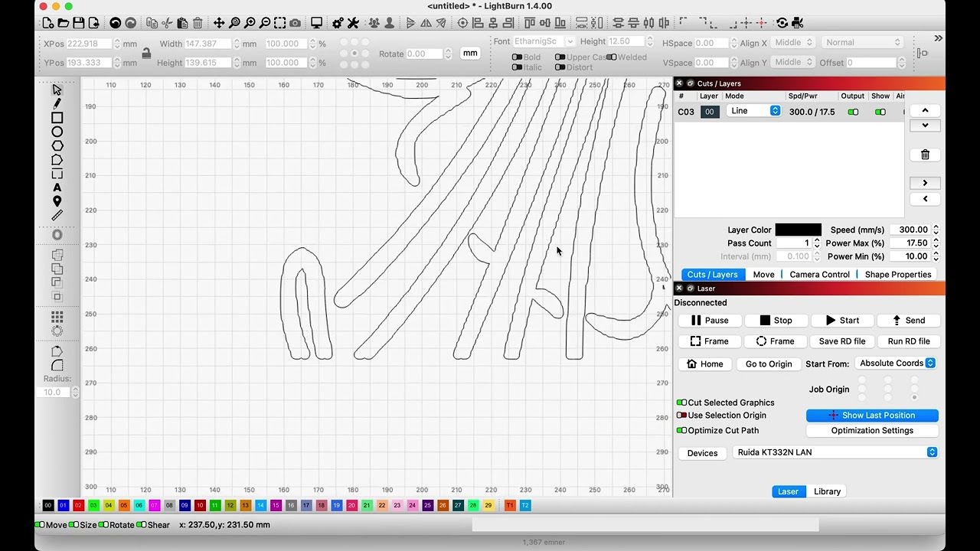Image resolution: width=980 pixels, height=551 pixels.
Task: Switch to the Move tab
Action: (763, 275)
